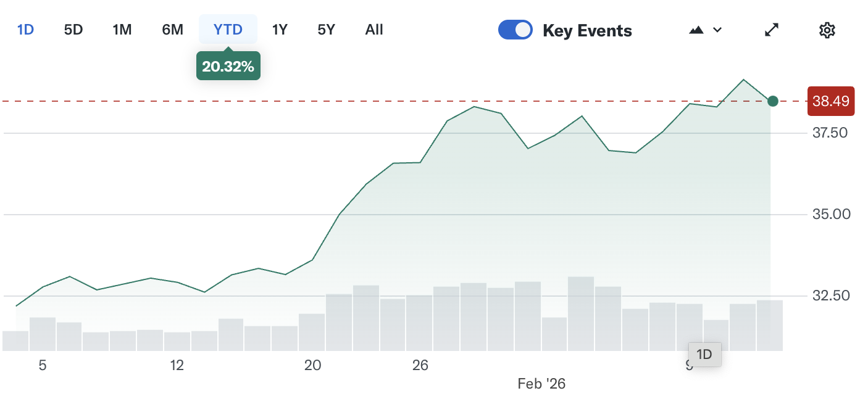Click the tallest volume bar

pyautogui.click(x=580, y=314)
